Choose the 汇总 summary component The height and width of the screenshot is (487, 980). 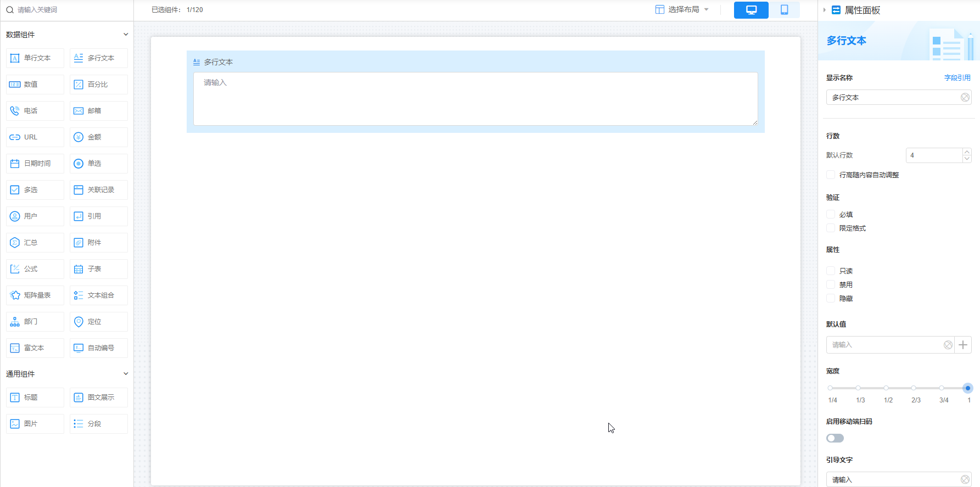(x=35, y=243)
